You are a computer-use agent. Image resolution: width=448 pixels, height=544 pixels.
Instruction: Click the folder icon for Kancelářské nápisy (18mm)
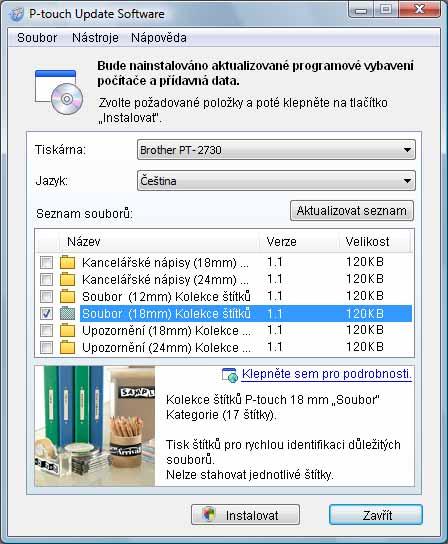pos(67,262)
